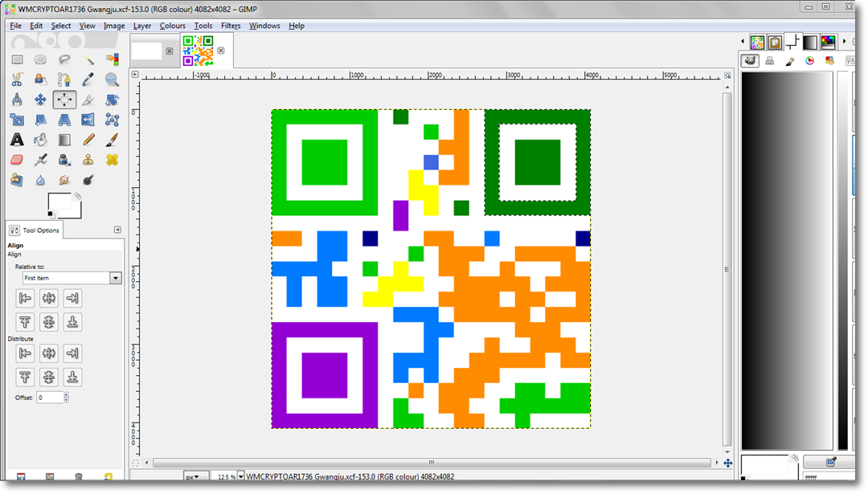The image size is (868, 494).
Task: Swap foreground and background colours
Action: coord(77,196)
